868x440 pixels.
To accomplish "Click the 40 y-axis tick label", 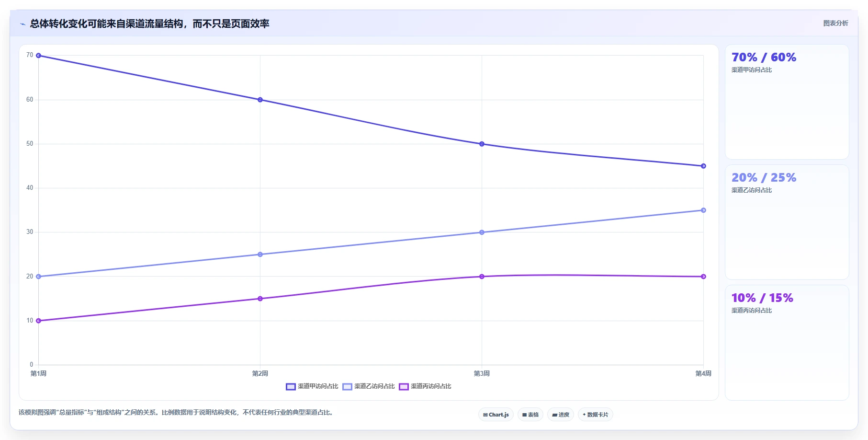I will 30,188.
